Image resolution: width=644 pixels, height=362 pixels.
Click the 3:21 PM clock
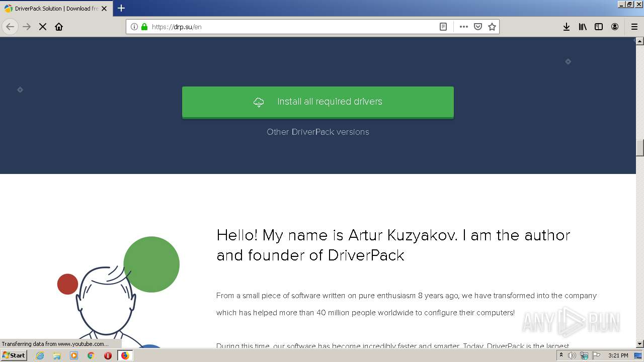tap(618, 355)
